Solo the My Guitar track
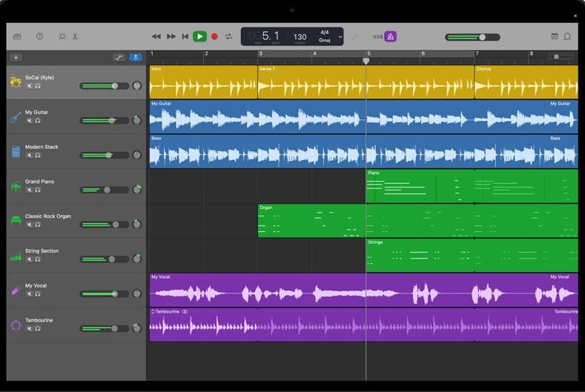 click(x=38, y=121)
